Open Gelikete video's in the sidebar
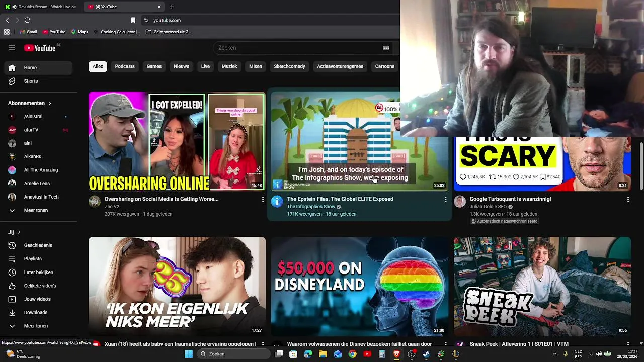 [38, 286]
